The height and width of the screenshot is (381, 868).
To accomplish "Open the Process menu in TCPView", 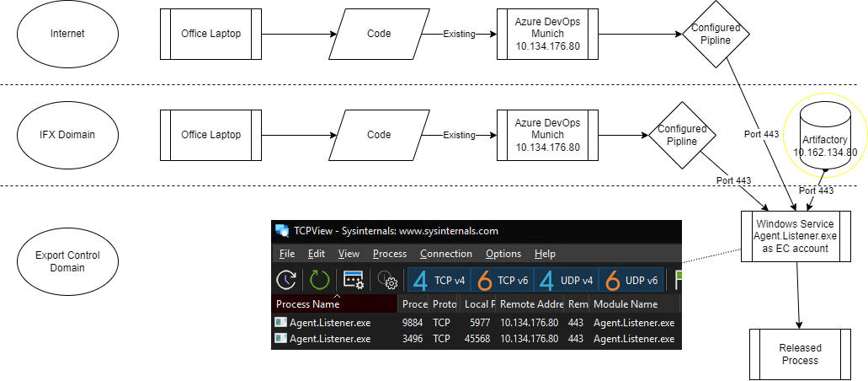I will point(390,254).
